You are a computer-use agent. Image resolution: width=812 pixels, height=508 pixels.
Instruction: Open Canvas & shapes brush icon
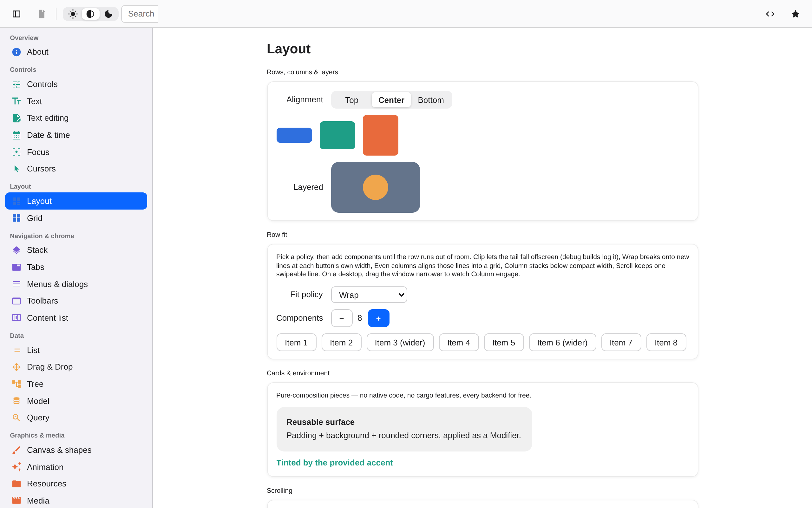(x=16, y=450)
